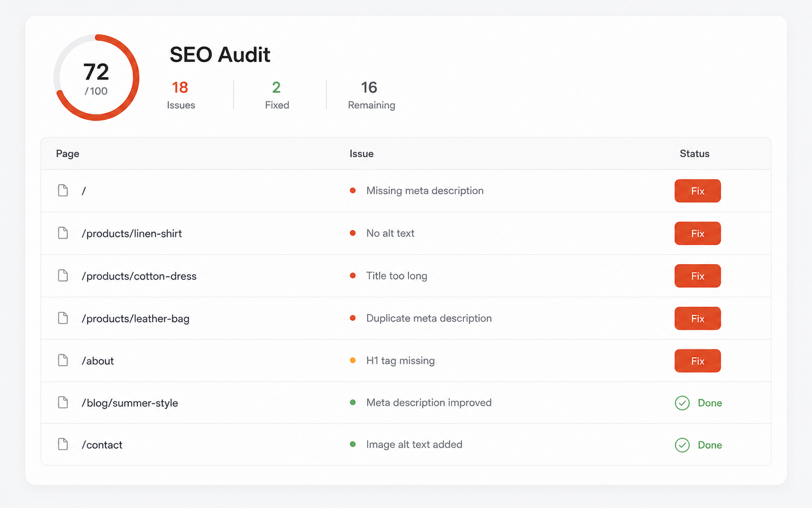Click the Done label in /contact row

click(710, 445)
